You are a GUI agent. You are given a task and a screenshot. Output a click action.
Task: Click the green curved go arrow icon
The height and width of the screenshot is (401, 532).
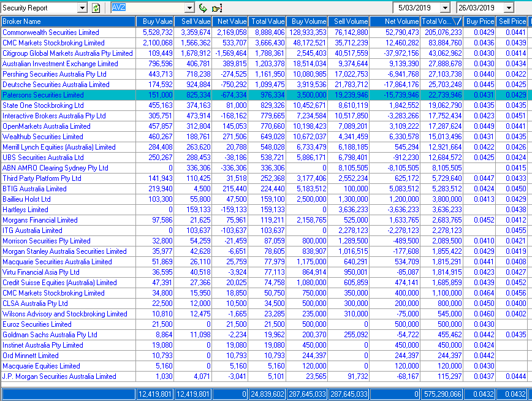tap(203, 8)
